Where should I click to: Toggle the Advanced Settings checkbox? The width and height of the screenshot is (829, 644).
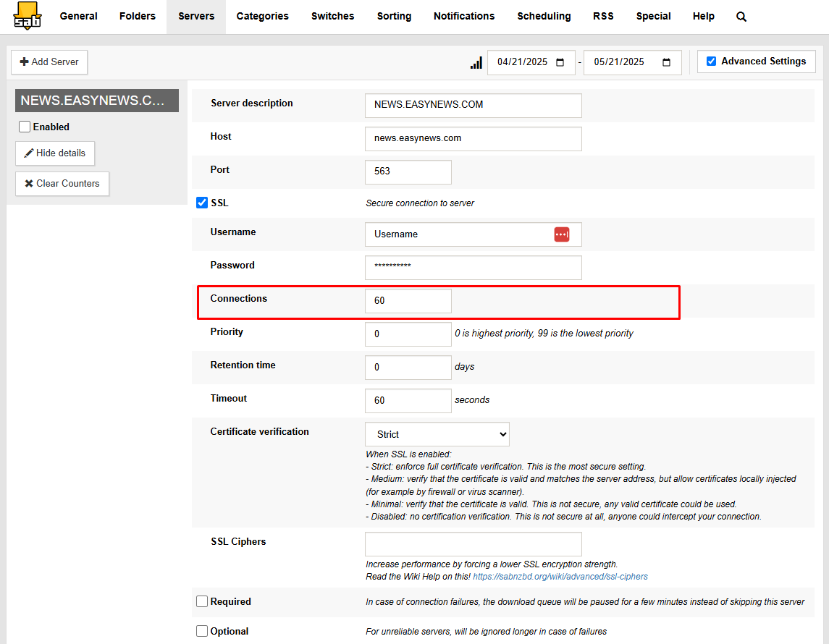tap(711, 62)
